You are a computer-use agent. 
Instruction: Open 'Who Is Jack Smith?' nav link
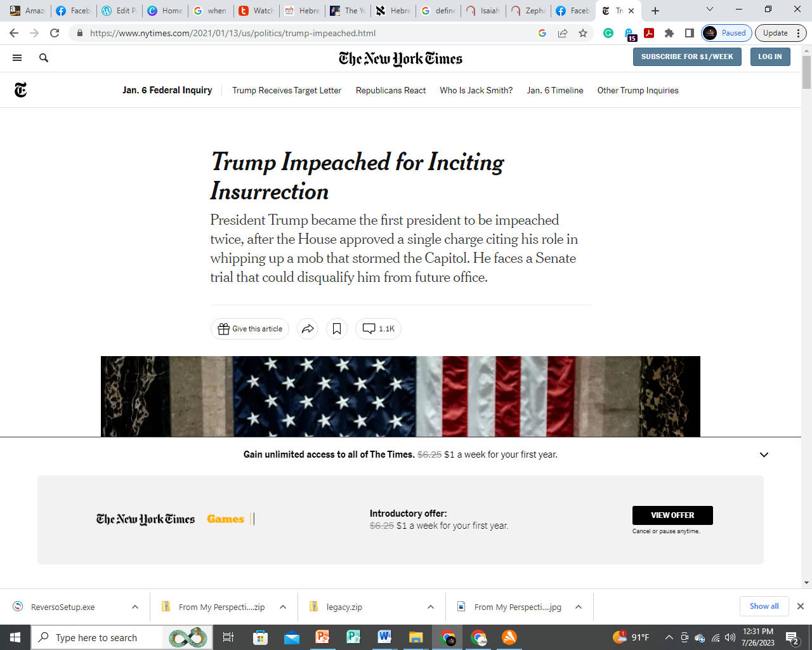pos(476,90)
